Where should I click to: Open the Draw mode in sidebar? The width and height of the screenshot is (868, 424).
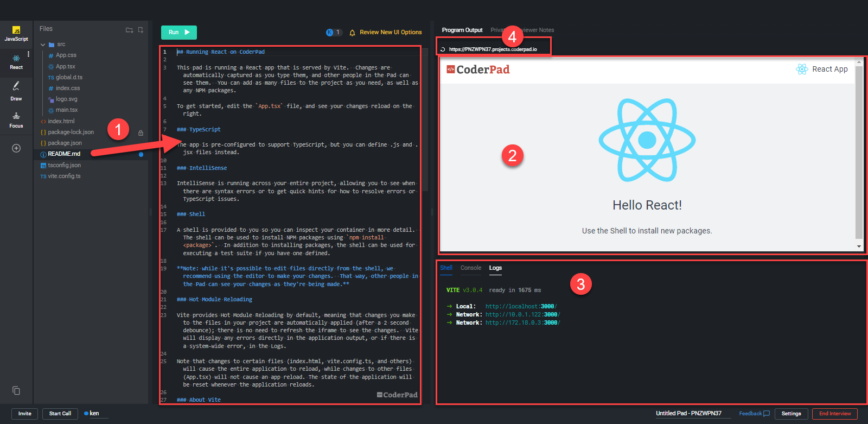click(x=16, y=90)
